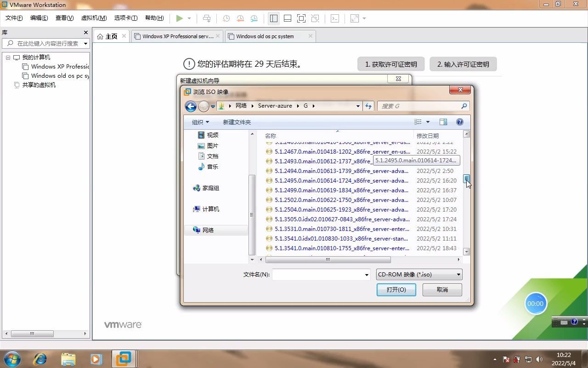Click the forward arrow in browse dialog
The width and height of the screenshot is (588, 368).
[204, 106]
